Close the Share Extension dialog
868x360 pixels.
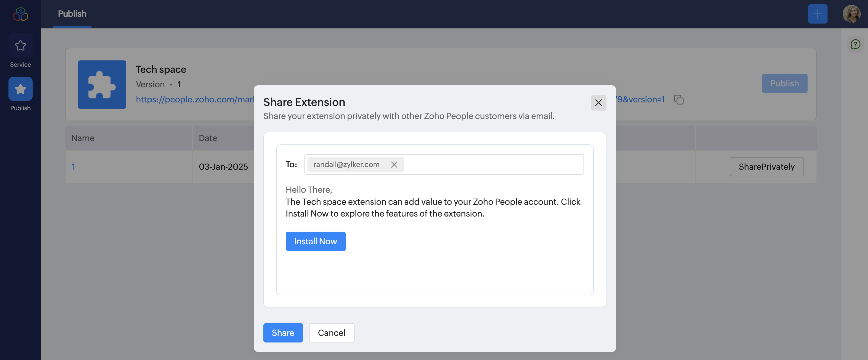tap(598, 103)
